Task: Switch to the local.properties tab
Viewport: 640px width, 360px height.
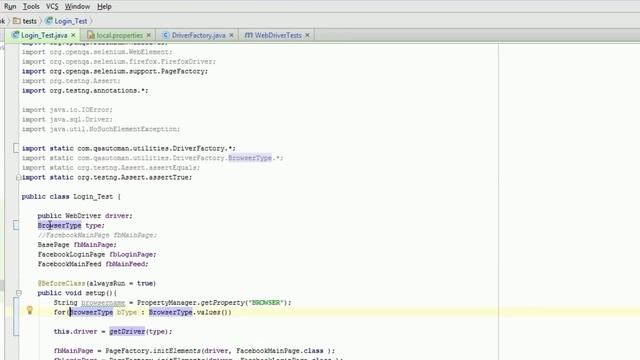Action: 120,36
